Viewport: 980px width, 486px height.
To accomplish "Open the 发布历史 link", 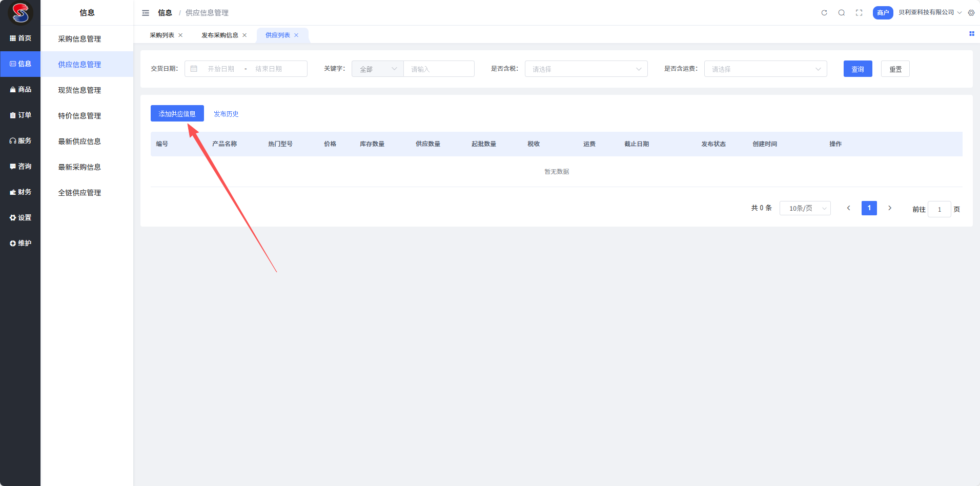I will [226, 114].
